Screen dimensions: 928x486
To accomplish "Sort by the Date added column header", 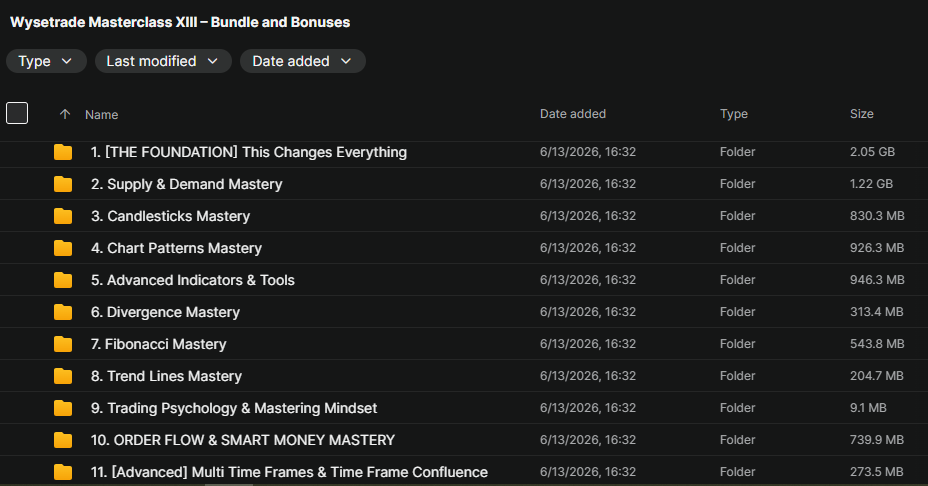I will pyautogui.click(x=572, y=114).
